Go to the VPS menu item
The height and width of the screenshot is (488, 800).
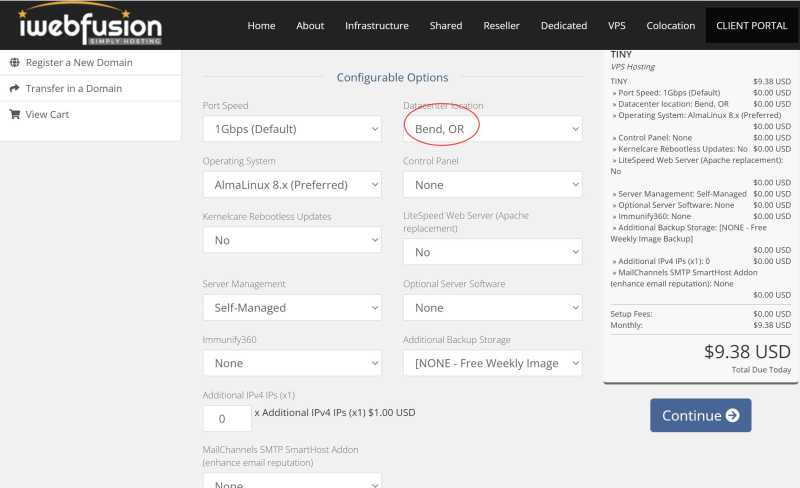616,26
